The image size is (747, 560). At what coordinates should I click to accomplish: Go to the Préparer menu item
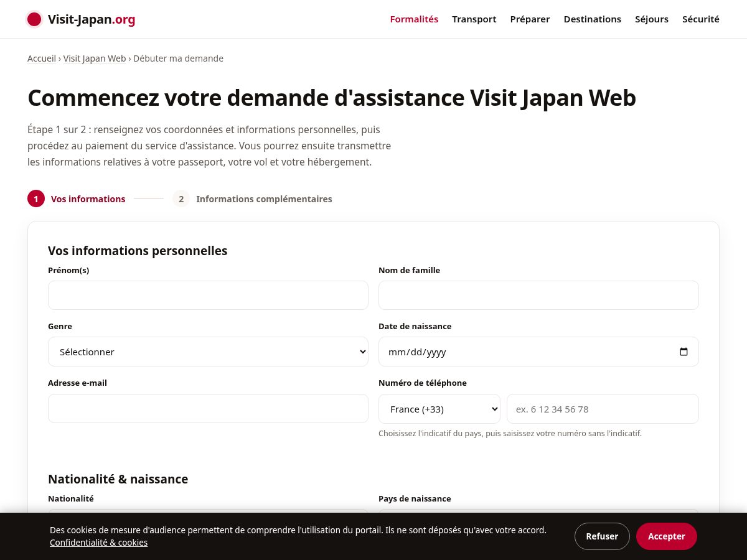[x=530, y=19]
